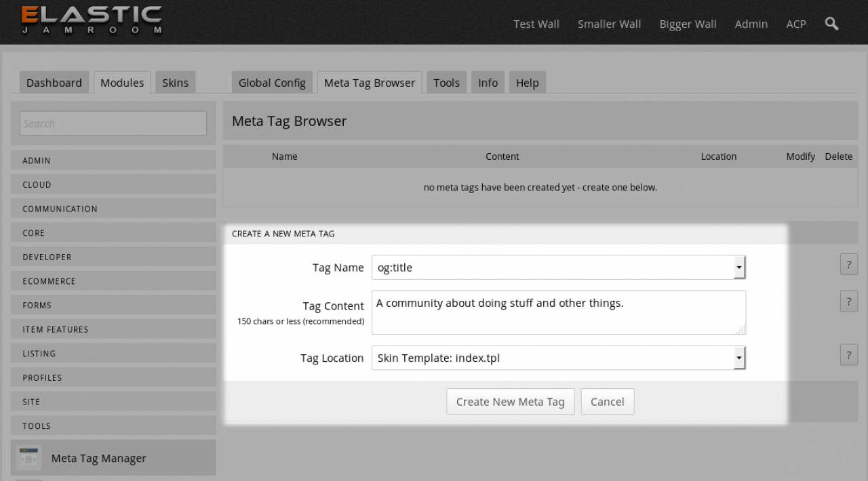Viewport: 868px width, 481px height.
Task: Open Bigger Wall in top navigation
Action: coord(688,24)
